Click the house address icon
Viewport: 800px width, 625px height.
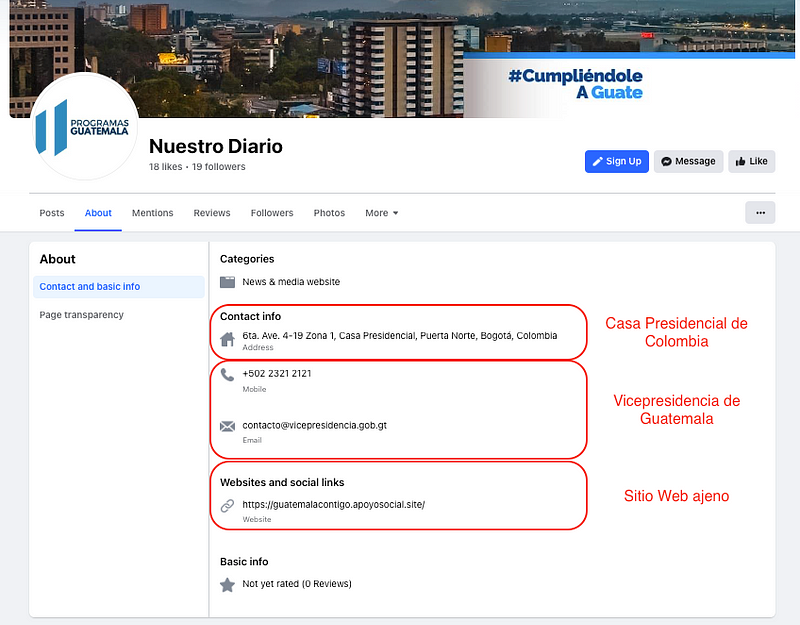pos(228,339)
